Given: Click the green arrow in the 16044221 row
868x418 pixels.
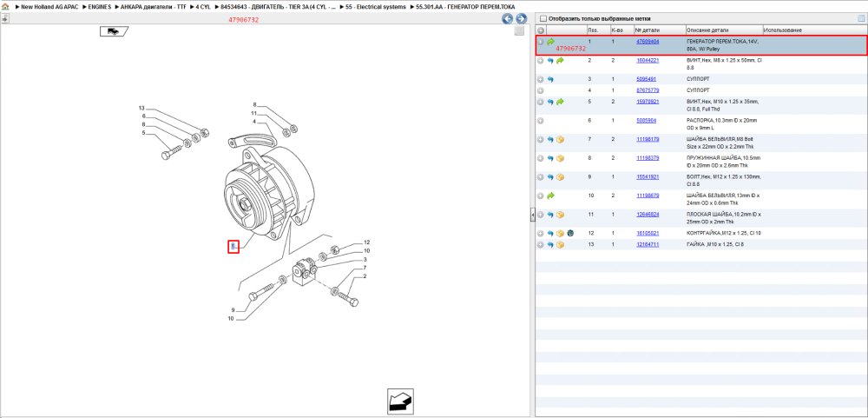Looking at the screenshot, I should 560,60.
